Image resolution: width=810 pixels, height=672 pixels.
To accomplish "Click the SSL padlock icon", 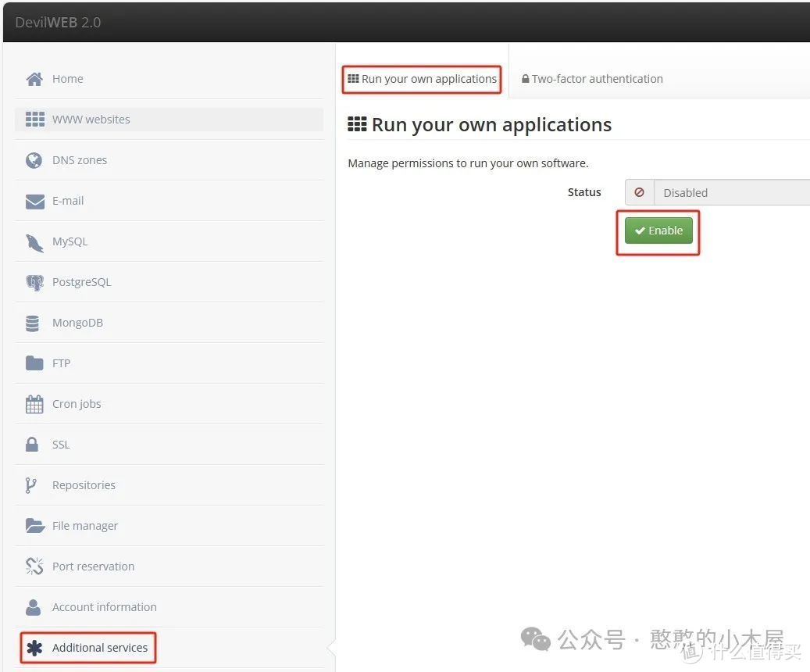I will (x=32, y=445).
